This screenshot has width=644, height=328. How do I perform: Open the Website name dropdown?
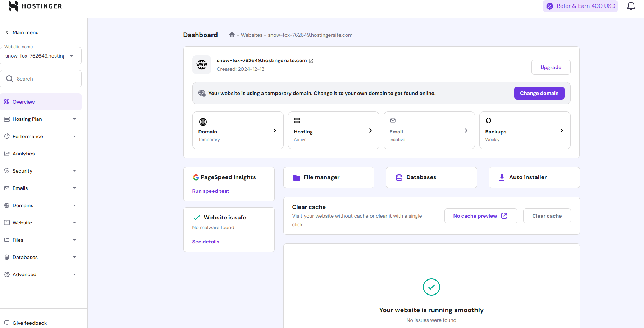click(x=72, y=56)
